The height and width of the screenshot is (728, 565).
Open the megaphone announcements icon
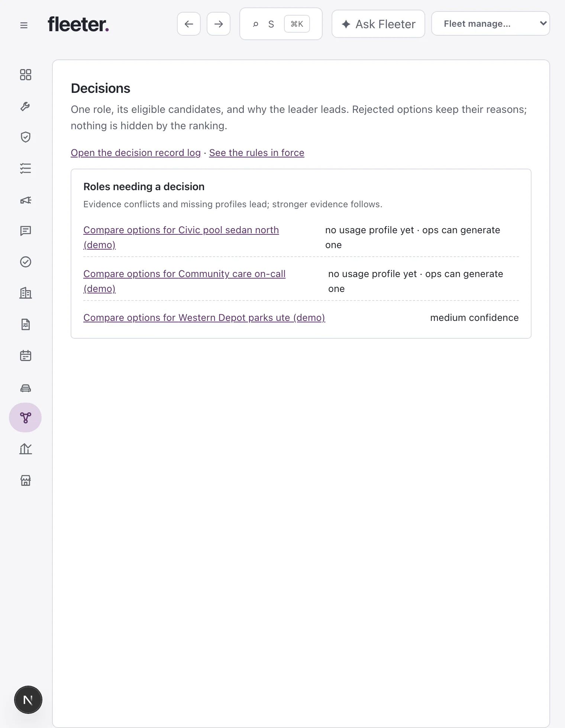click(x=25, y=200)
